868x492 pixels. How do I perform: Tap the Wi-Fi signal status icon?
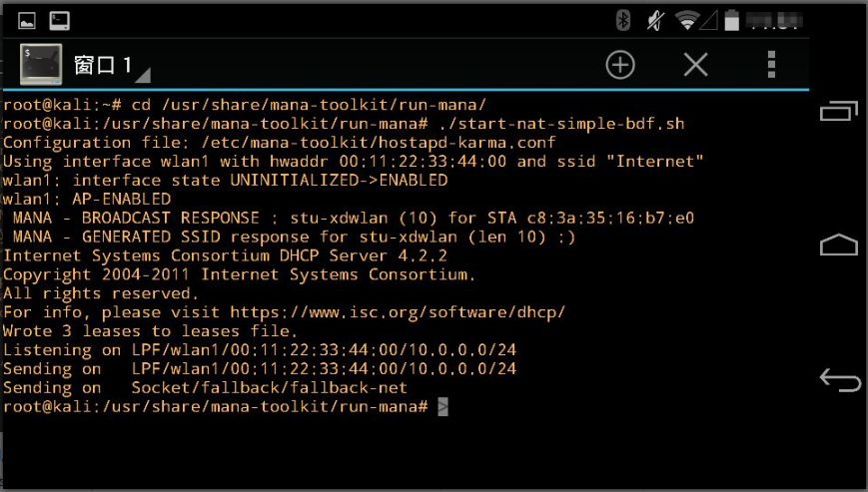tap(687, 21)
